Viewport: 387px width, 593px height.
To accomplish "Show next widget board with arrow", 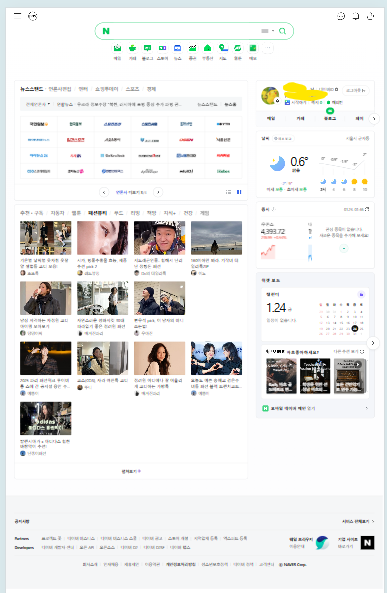I will [x=373, y=343].
